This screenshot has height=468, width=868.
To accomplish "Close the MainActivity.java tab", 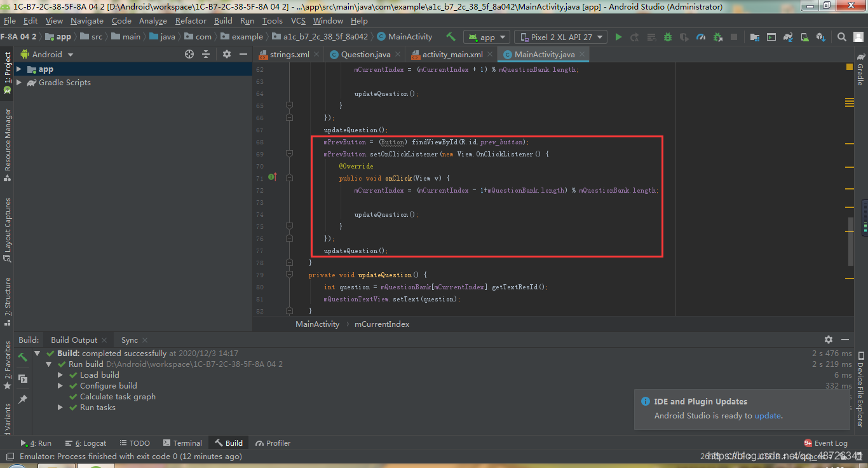I will [x=583, y=55].
